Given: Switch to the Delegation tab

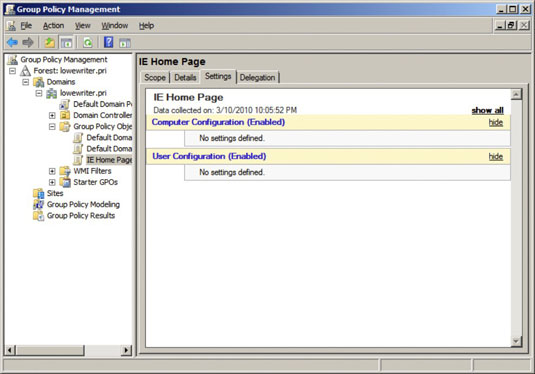Looking at the screenshot, I should pos(257,77).
